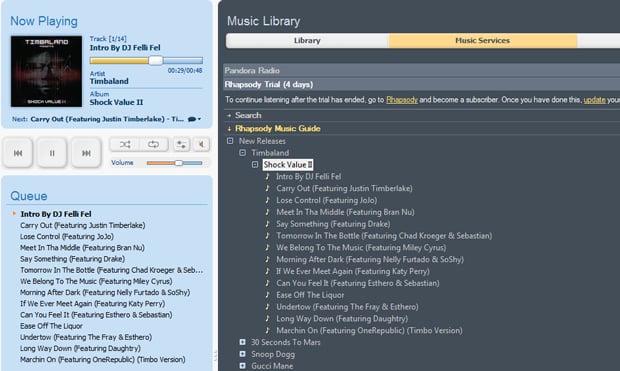The image size is (620, 371).
Task: Click note icon beside Ease Off The Liquor
Action: click(x=268, y=295)
